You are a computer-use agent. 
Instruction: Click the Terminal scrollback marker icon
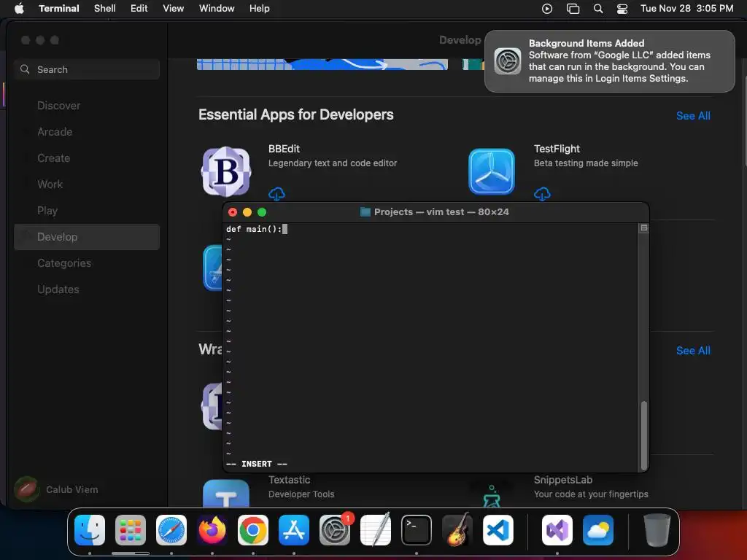[x=643, y=228]
